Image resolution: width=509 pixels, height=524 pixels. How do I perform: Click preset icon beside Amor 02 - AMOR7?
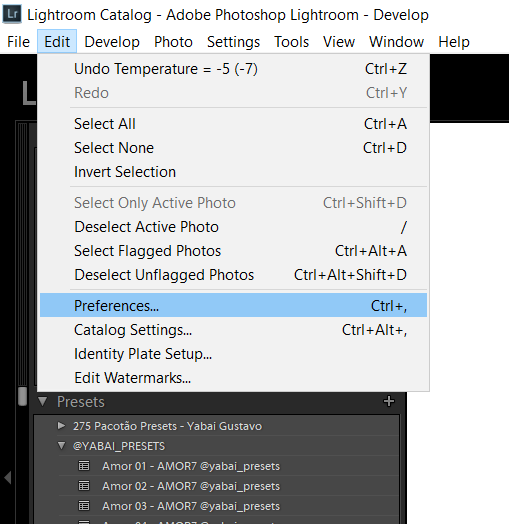point(84,486)
